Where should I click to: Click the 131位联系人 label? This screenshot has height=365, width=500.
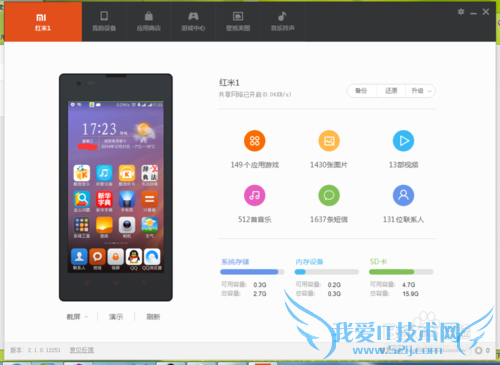(x=403, y=219)
